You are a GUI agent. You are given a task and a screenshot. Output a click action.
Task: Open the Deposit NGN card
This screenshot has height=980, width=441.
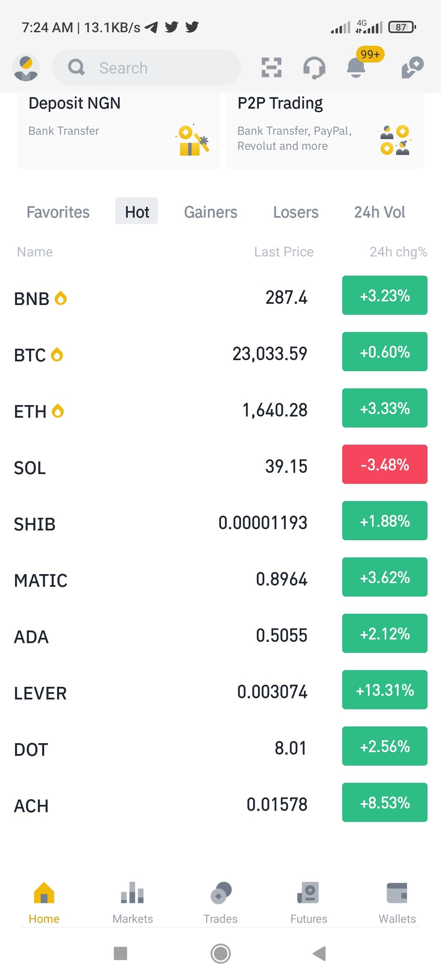(x=118, y=131)
